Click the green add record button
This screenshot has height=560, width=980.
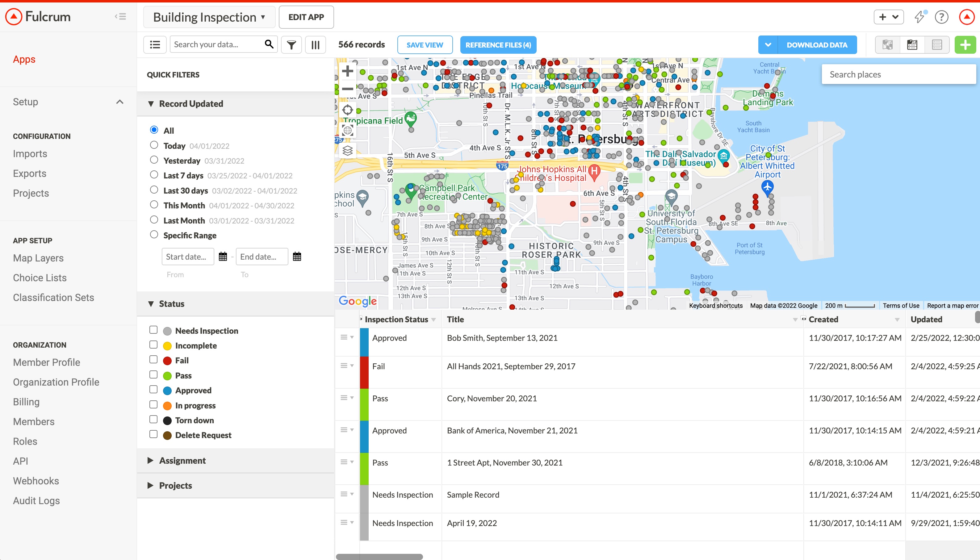click(x=965, y=45)
